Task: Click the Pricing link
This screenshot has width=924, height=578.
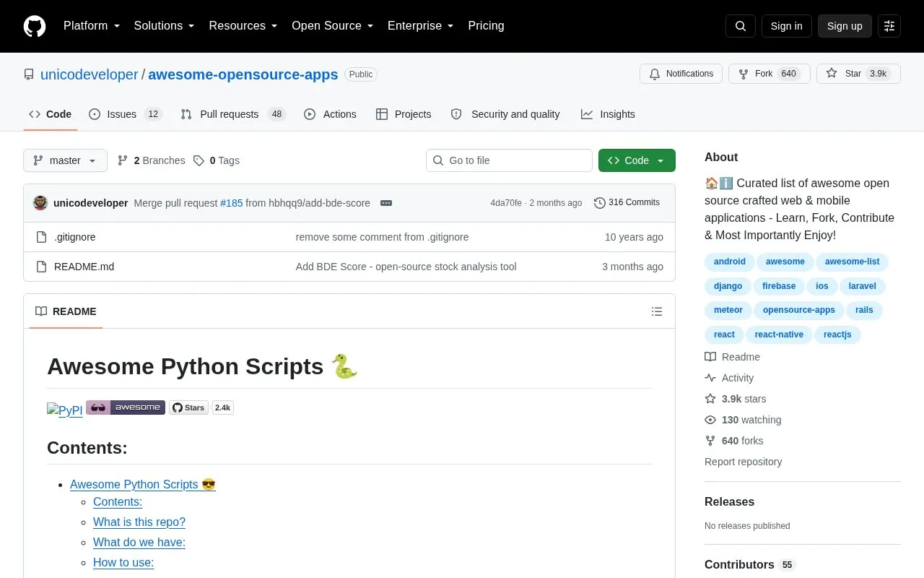Action: pyautogui.click(x=486, y=26)
